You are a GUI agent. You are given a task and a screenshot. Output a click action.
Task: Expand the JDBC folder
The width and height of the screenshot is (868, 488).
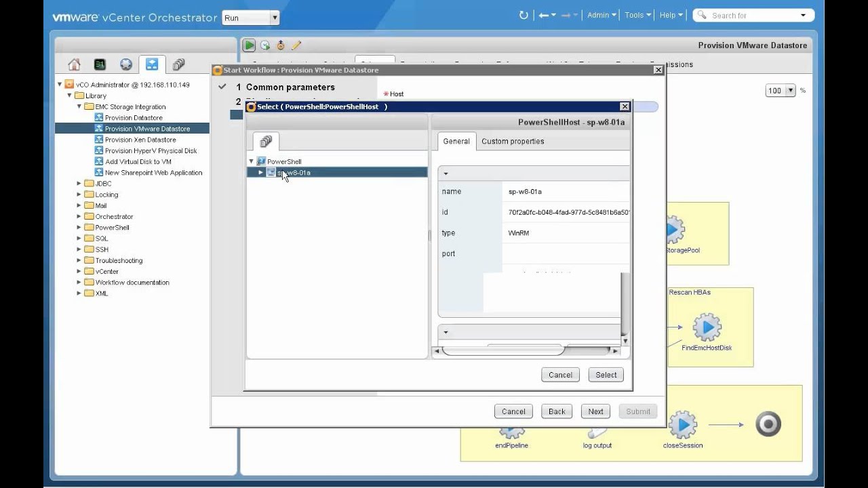coord(79,184)
